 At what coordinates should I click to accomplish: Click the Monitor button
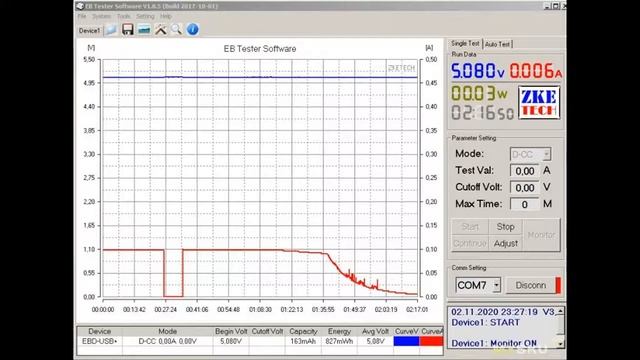(541, 235)
